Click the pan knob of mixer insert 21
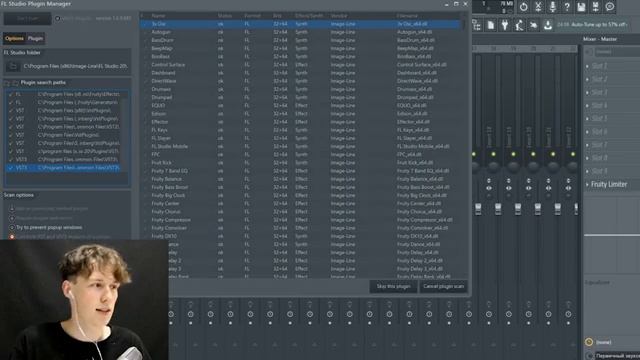Image resolution: width=640 pixels, height=360 pixels. point(553,166)
